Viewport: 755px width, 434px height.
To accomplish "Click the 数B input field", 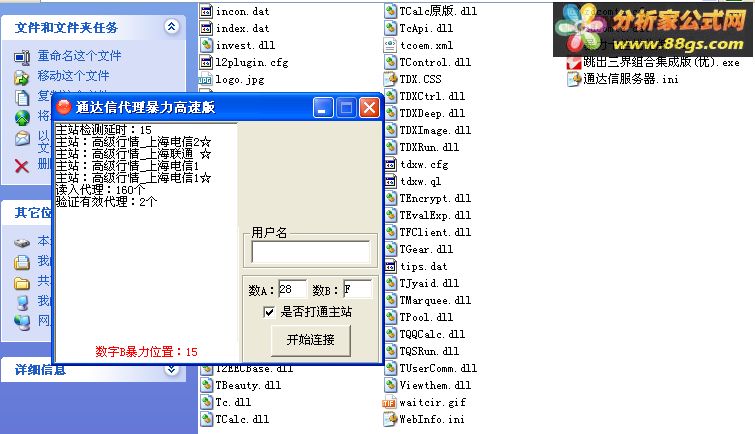I will pos(357,289).
